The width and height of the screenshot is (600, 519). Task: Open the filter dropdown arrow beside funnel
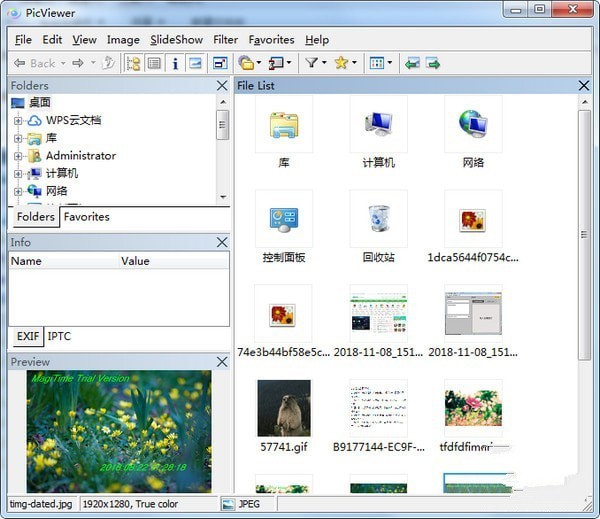point(324,64)
